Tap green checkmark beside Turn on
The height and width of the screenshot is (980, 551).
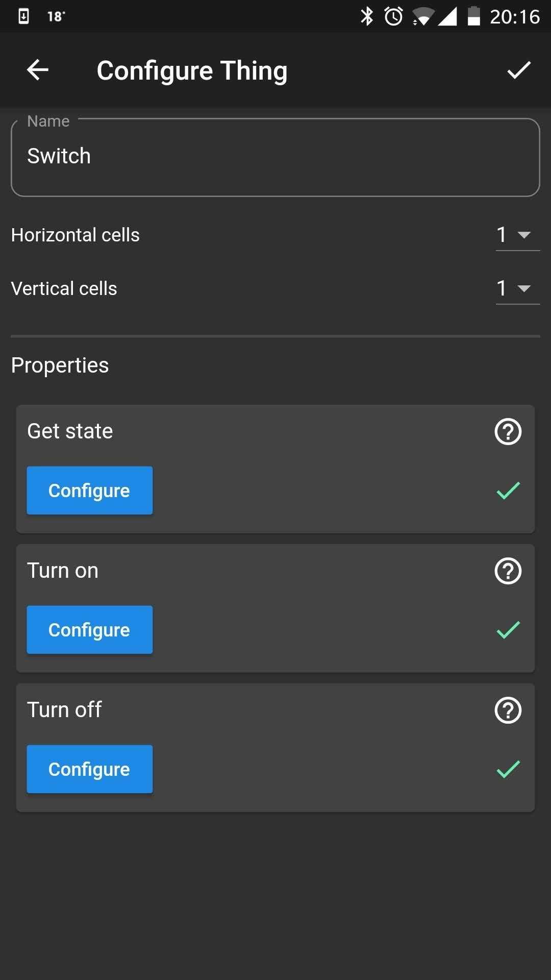click(508, 630)
